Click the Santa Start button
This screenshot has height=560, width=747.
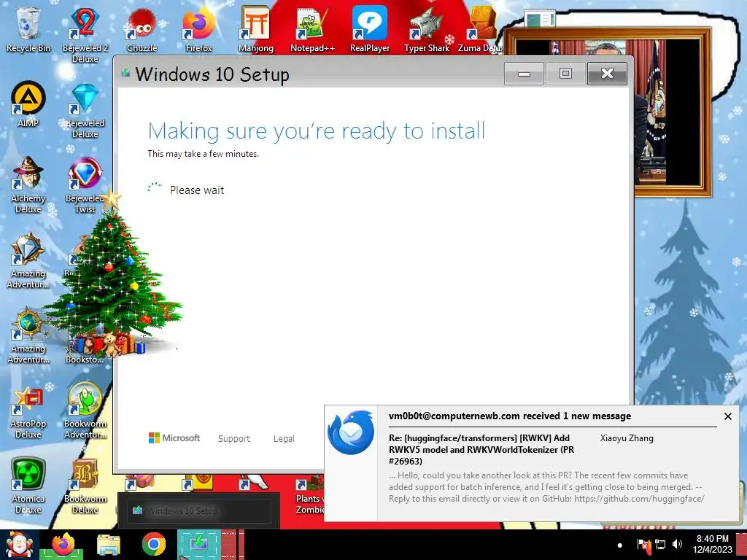(x=19, y=545)
